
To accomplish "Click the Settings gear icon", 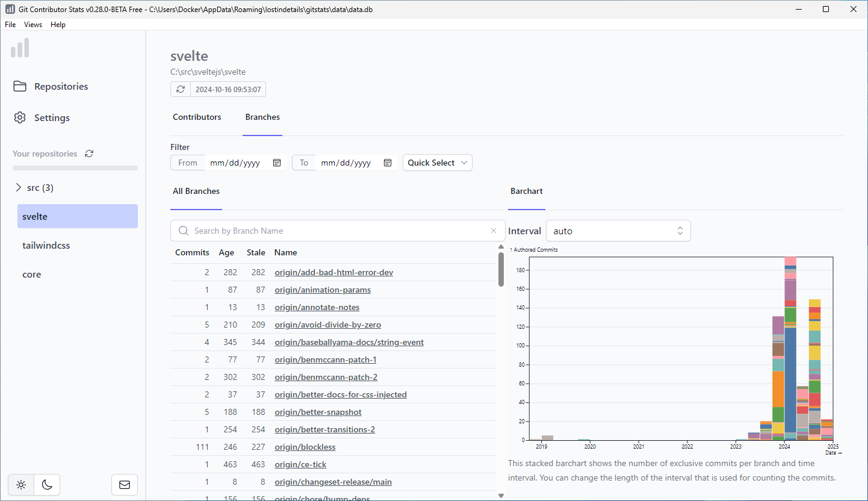I will click(x=20, y=117).
